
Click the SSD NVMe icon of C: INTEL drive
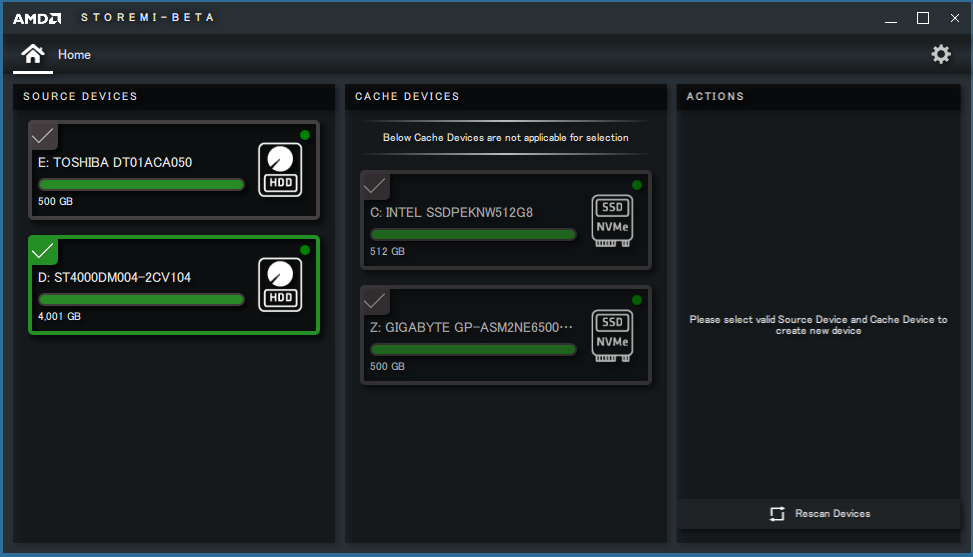click(x=612, y=221)
